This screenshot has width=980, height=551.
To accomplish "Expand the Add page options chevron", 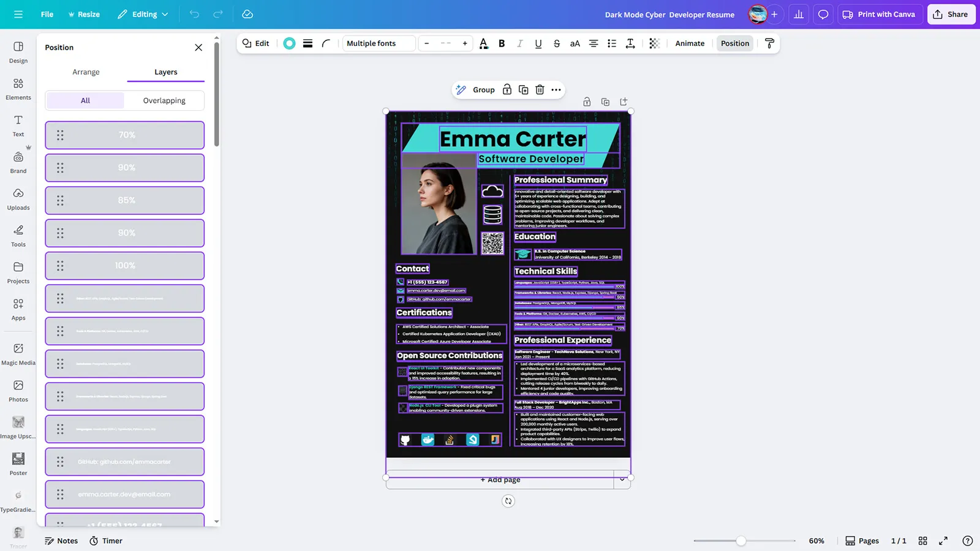I will (x=622, y=480).
